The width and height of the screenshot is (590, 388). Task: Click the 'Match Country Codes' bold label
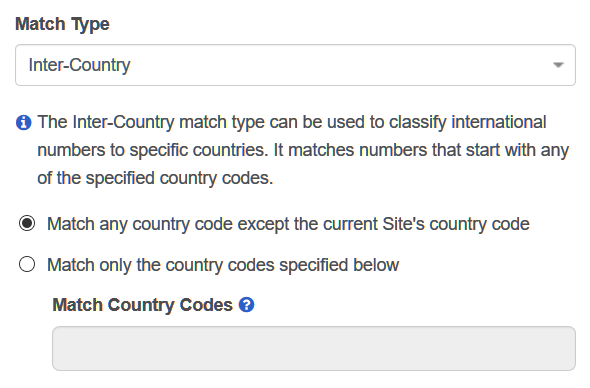point(143,305)
